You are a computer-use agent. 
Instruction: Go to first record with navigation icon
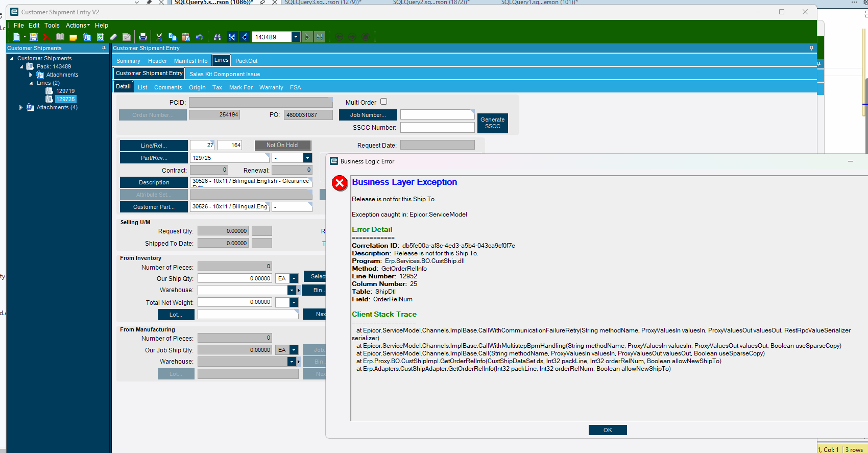pyautogui.click(x=232, y=37)
